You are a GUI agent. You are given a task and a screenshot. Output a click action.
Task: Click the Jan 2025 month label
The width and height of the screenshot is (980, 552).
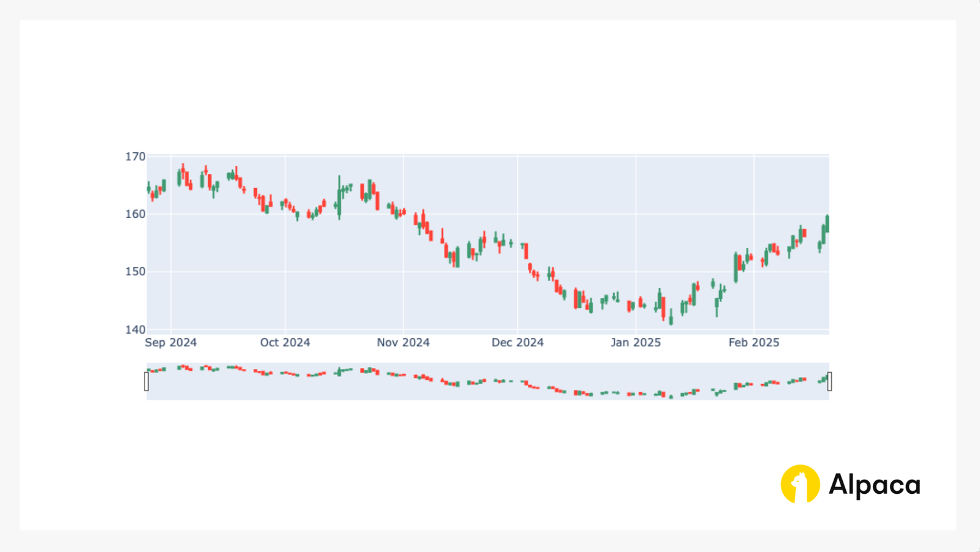pyautogui.click(x=635, y=343)
